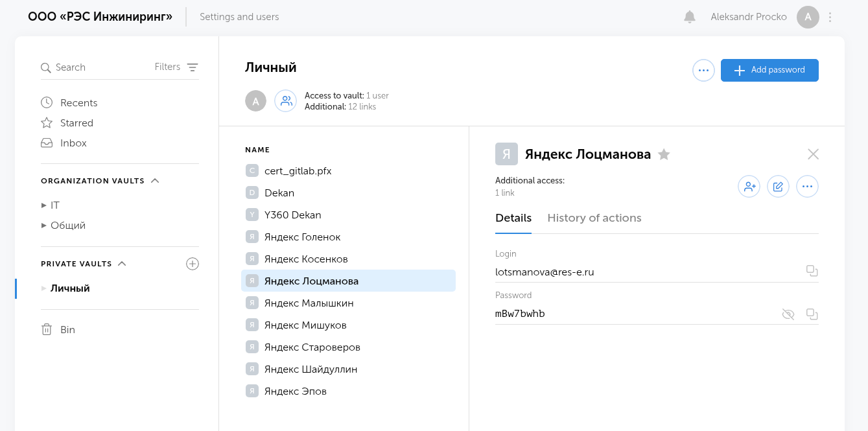Star the Яндекс Лоцманова entry
Screen dimensions: 868x431
664,154
